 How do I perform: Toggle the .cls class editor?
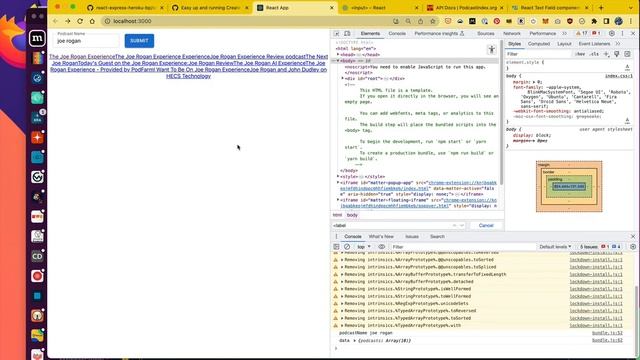pos(594,54)
